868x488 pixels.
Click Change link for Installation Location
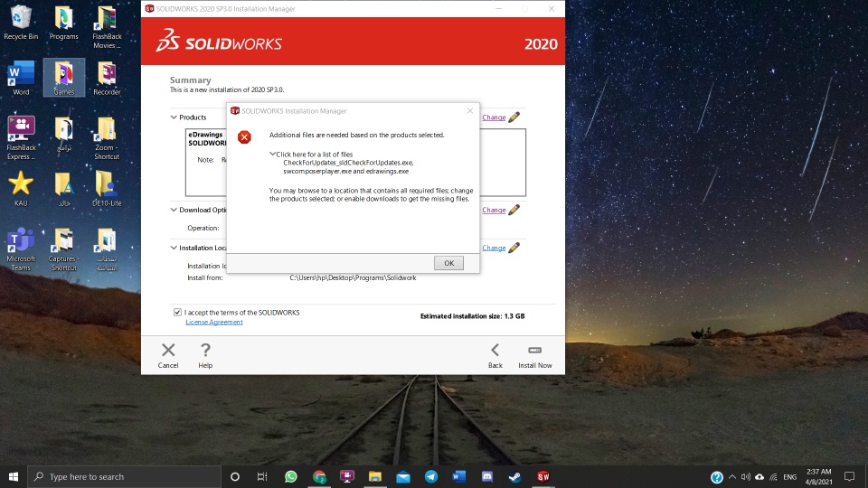pos(494,248)
